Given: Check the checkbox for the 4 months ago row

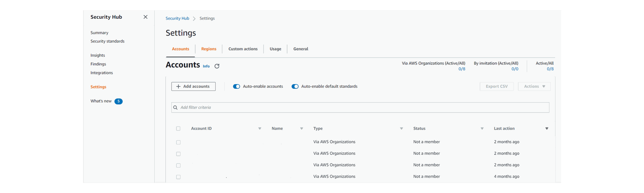Looking at the screenshot, I should [x=178, y=177].
